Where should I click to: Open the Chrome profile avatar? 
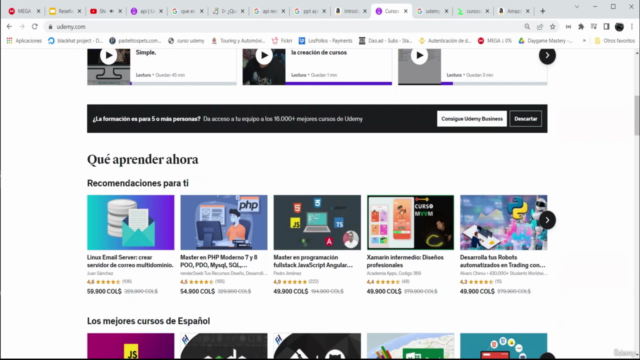[619, 27]
